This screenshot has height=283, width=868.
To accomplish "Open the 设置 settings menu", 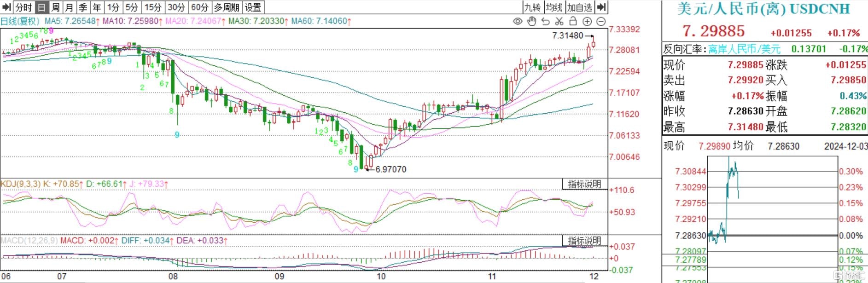I will point(253,7).
